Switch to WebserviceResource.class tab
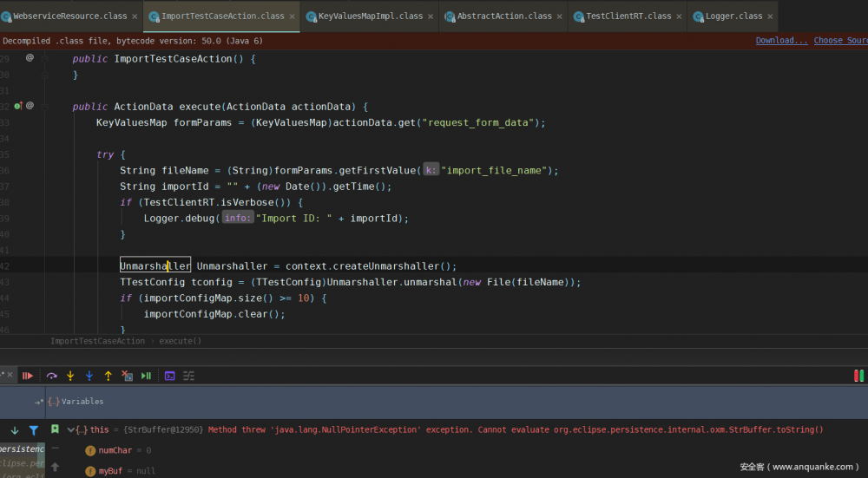 tap(68, 16)
